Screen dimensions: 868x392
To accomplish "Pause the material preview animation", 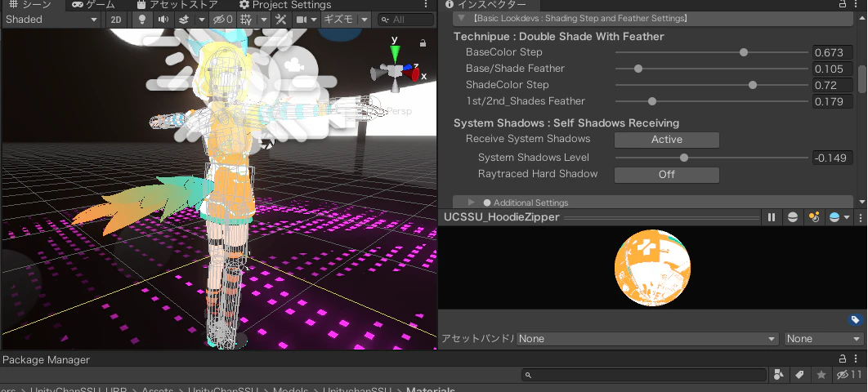I will pyautogui.click(x=772, y=217).
